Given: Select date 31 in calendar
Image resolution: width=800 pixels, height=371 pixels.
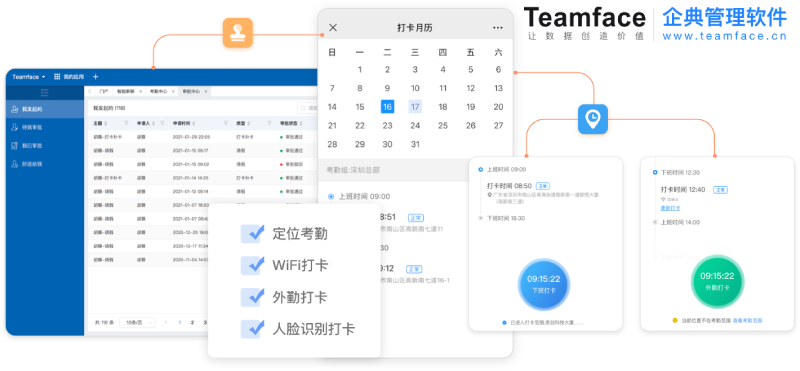Looking at the screenshot, I should [x=415, y=144].
